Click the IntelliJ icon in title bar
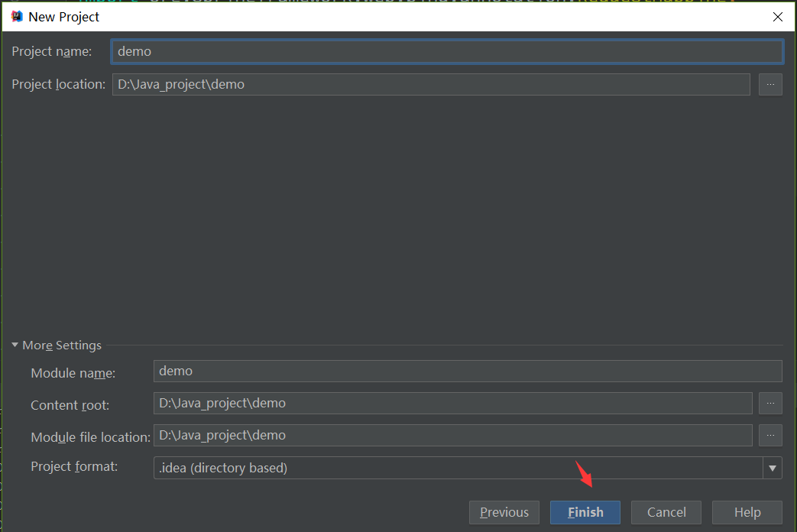797x532 pixels. [17, 17]
